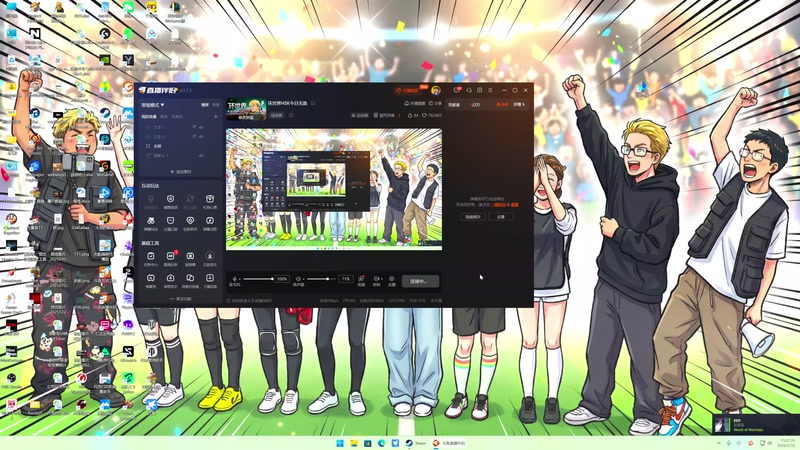Open the Windows Start button
This screenshot has height=450, width=800.
tap(340, 443)
